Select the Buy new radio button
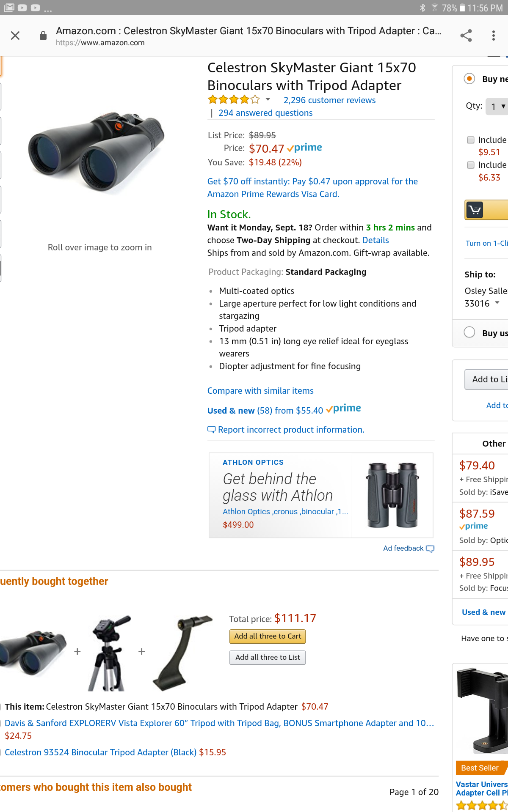508x812 pixels. tap(469, 79)
